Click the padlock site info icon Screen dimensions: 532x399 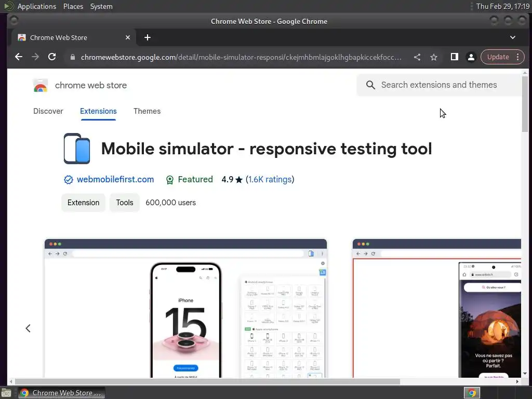click(73, 57)
